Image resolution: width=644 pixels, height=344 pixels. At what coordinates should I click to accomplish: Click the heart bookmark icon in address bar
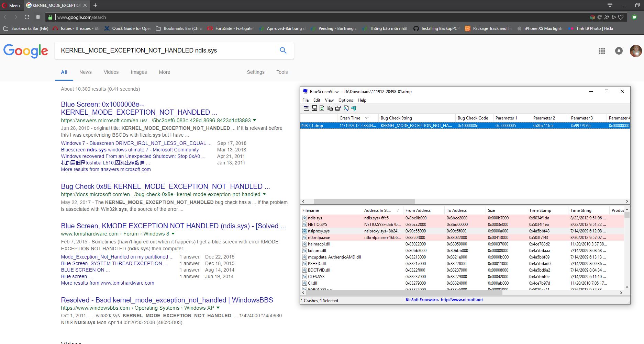(621, 17)
